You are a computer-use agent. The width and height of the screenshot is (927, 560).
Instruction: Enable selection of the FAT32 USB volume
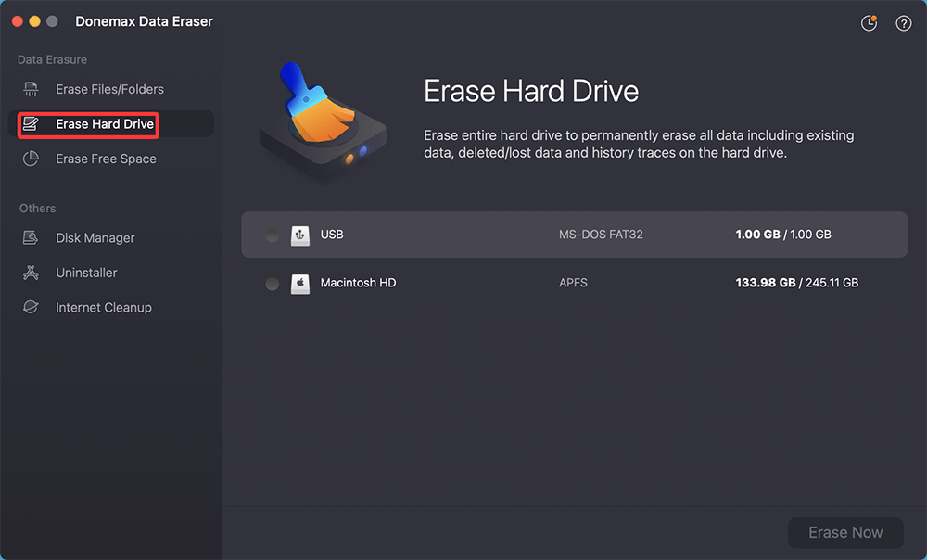click(272, 235)
